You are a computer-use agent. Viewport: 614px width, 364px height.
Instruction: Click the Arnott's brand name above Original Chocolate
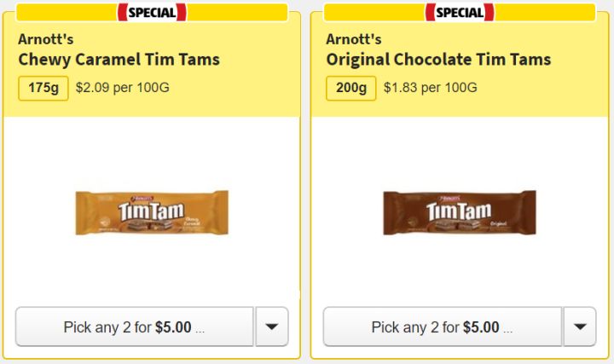(x=353, y=39)
